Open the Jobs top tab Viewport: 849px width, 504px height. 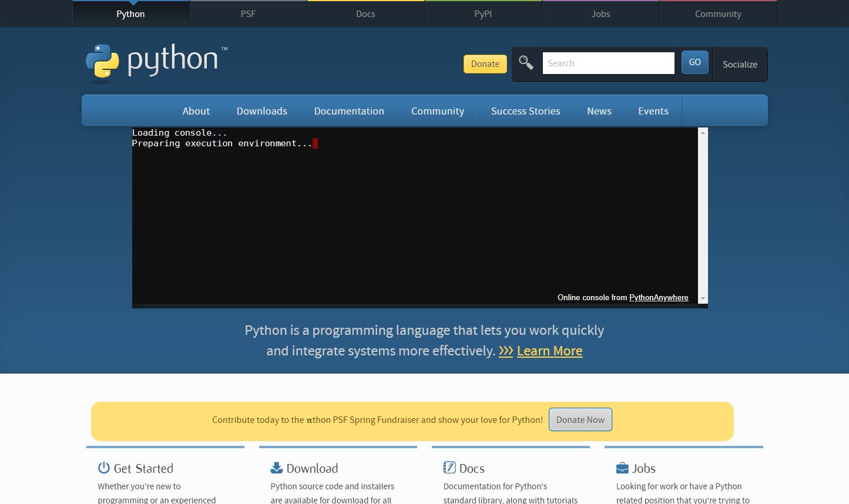coord(600,14)
